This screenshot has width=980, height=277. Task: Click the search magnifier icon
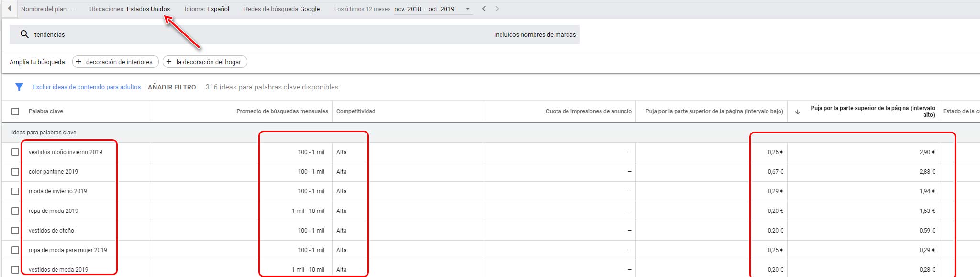[24, 34]
